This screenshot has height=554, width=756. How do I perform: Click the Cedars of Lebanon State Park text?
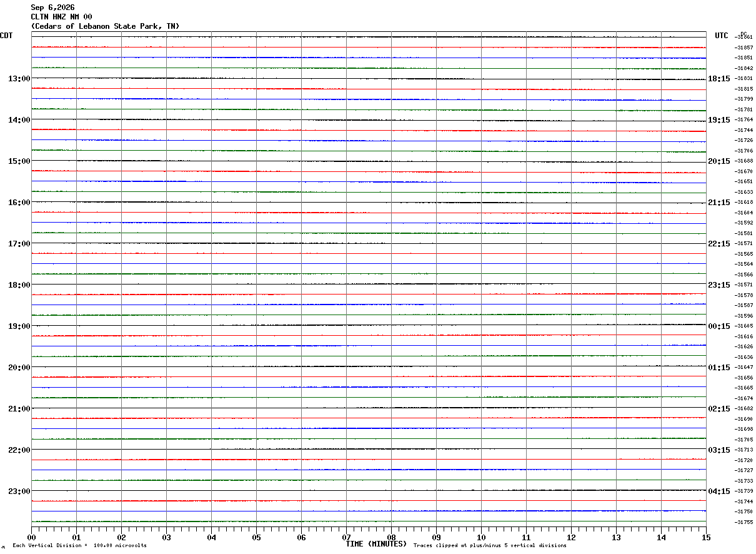tap(99, 26)
